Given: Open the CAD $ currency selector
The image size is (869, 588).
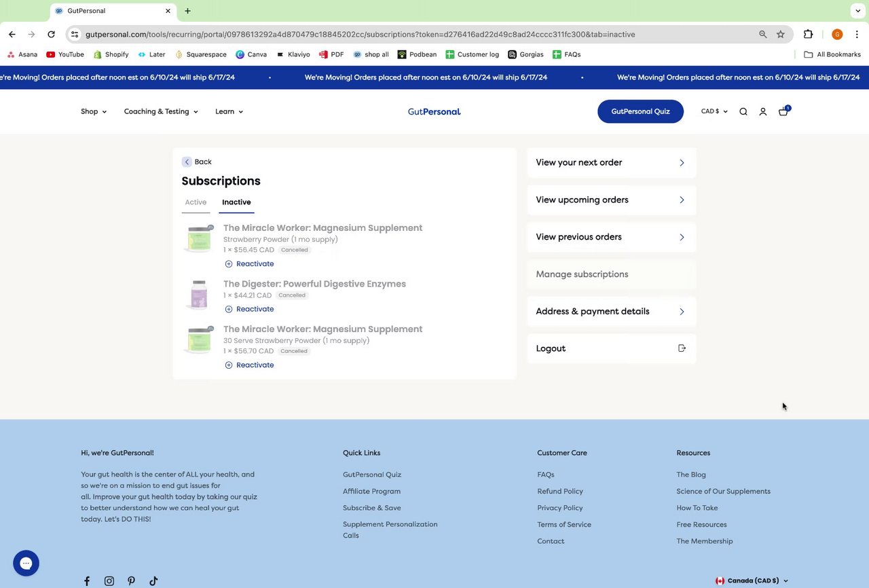Looking at the screenshot, I should click(714, 111).
